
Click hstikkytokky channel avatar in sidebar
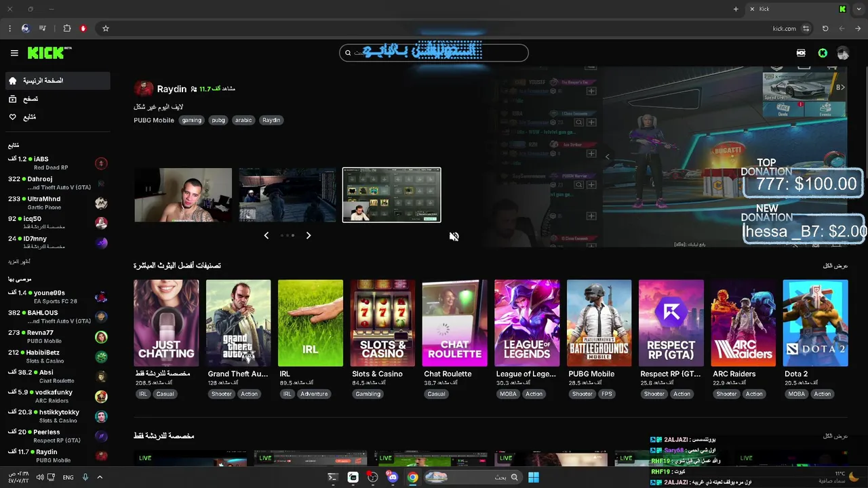click(x=101, y=416)
